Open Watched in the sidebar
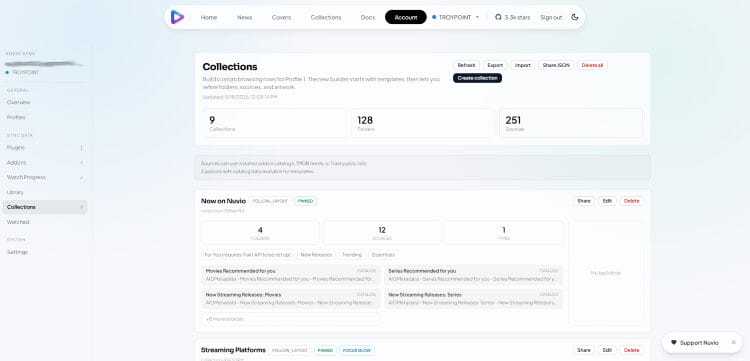 [x=45, y=222]
